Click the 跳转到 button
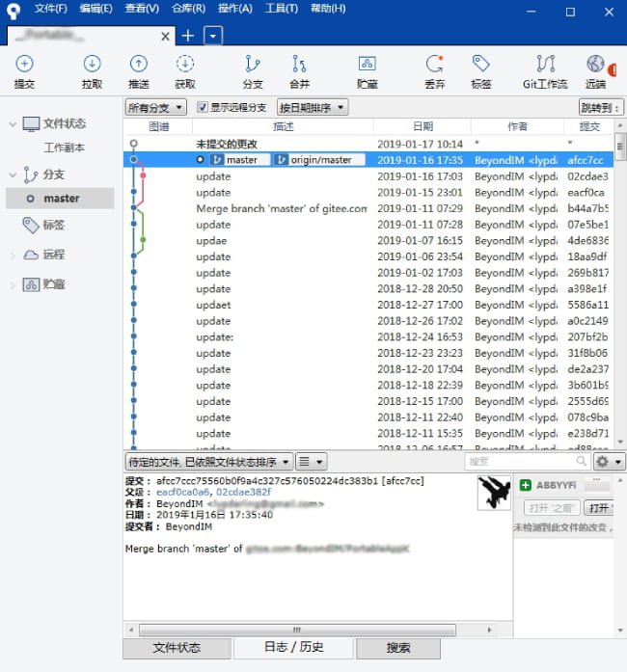 click(600, 107)
